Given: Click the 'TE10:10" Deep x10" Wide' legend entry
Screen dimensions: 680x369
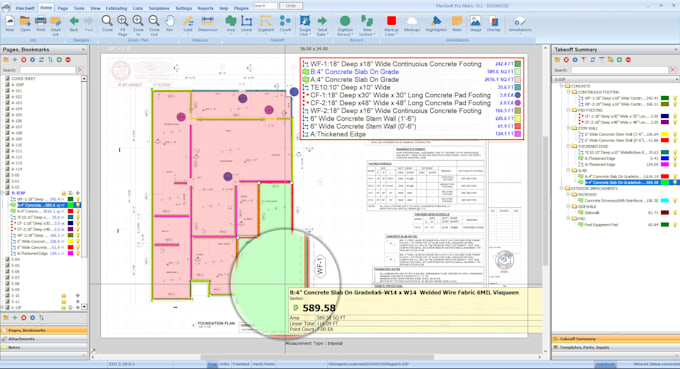Looking at the screenshot, I should pos(350,87).
